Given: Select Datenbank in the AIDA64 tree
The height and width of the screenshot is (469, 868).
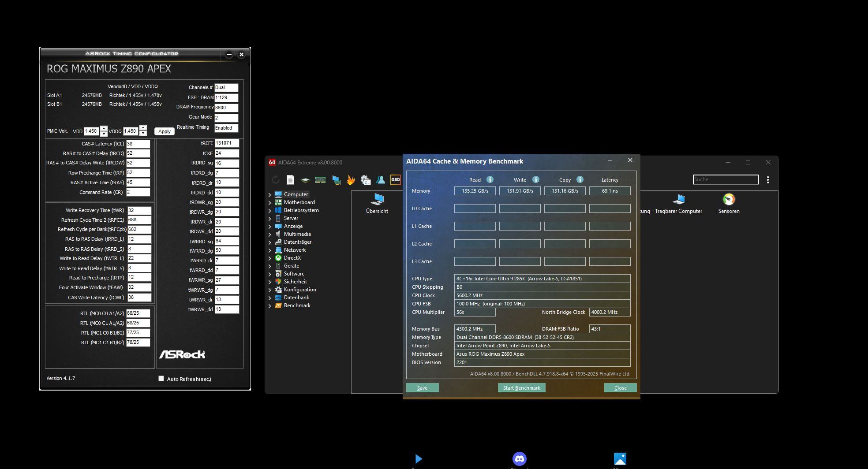Looking at the screenshot, I should coord(296,298).
